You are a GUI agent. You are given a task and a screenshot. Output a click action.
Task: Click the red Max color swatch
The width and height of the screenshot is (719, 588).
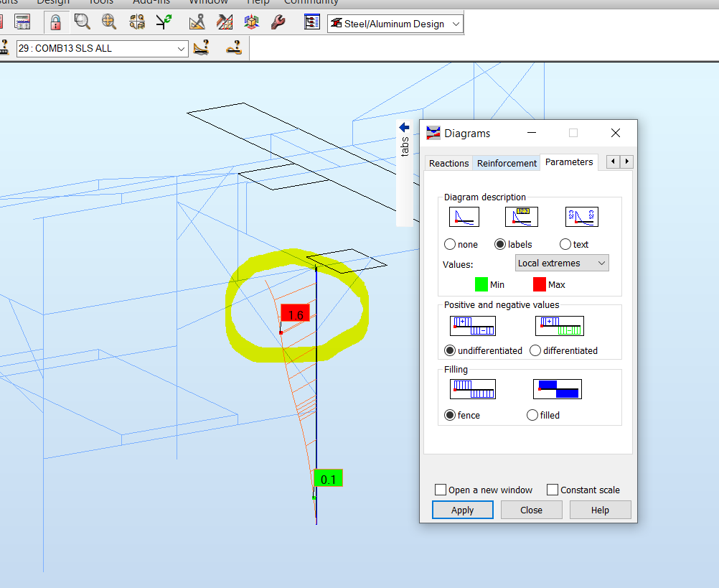pos(540,284)
